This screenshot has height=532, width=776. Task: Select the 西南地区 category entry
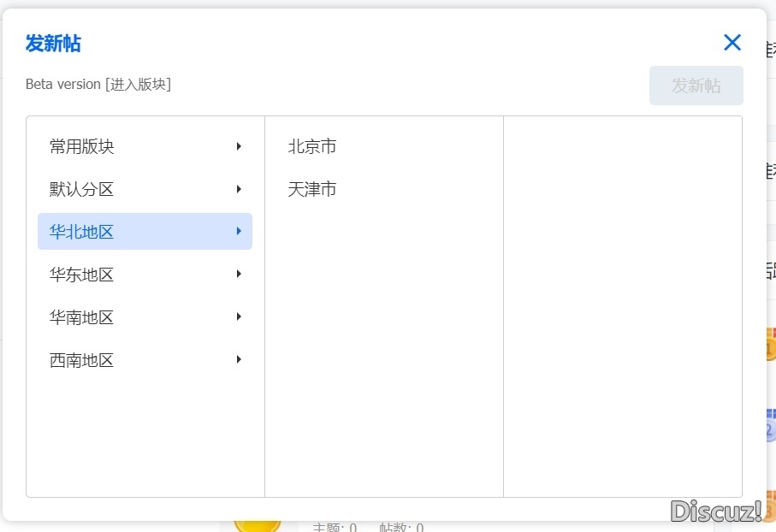click(81, 359)
